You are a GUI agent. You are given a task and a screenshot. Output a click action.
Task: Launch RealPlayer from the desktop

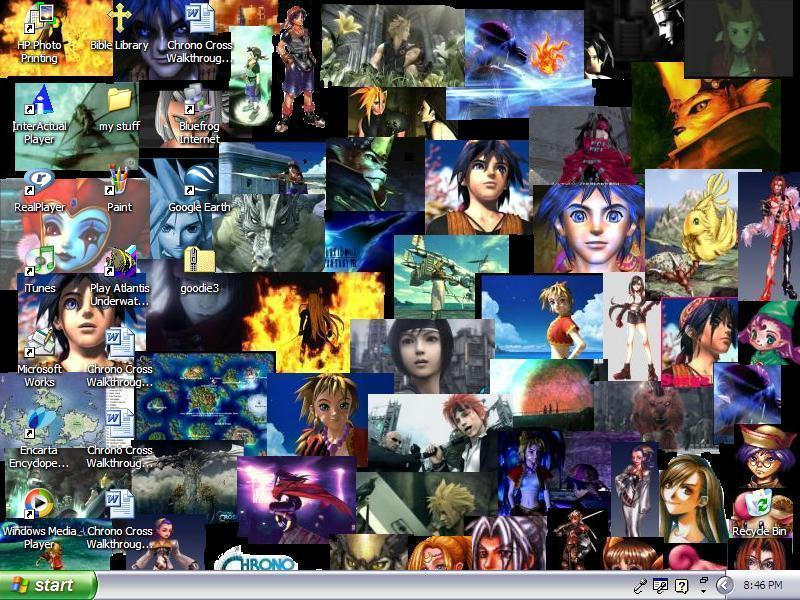pos(39,191)
